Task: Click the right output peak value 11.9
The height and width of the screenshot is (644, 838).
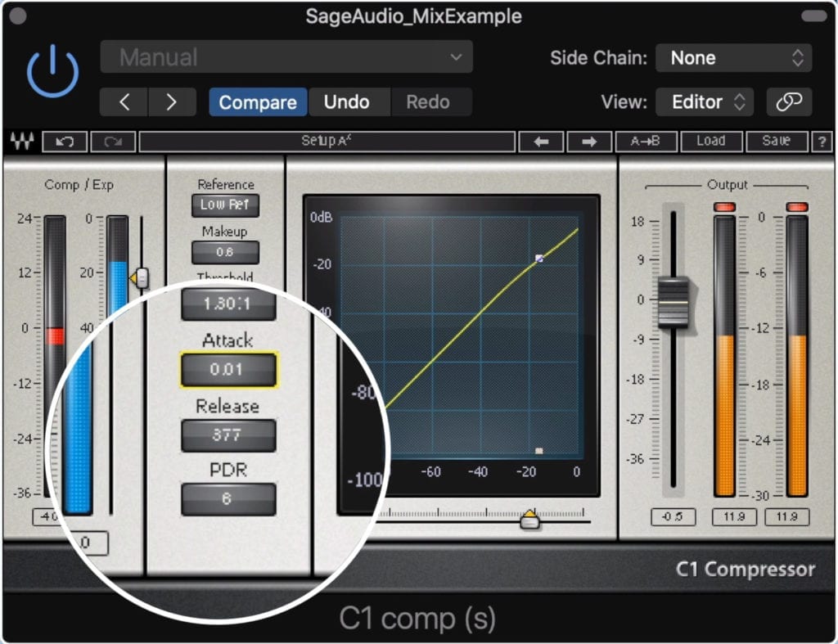Action: 786,517
